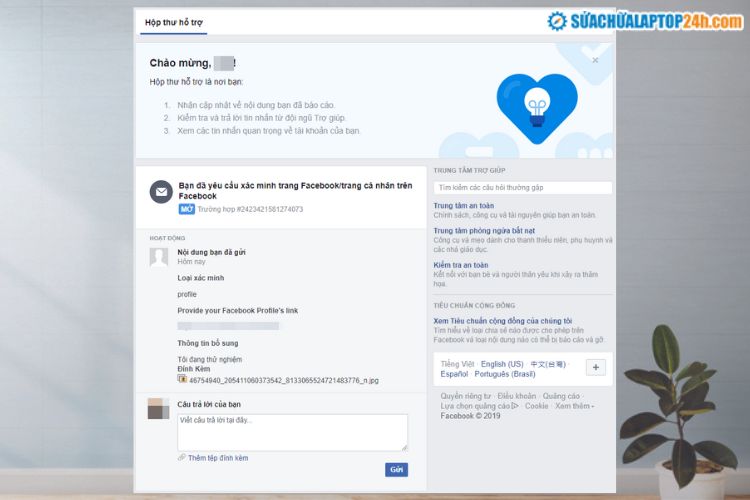This screenshot has height=500, width=750.
Task: Click the attachment image icon before the file name
Action: 182,379
